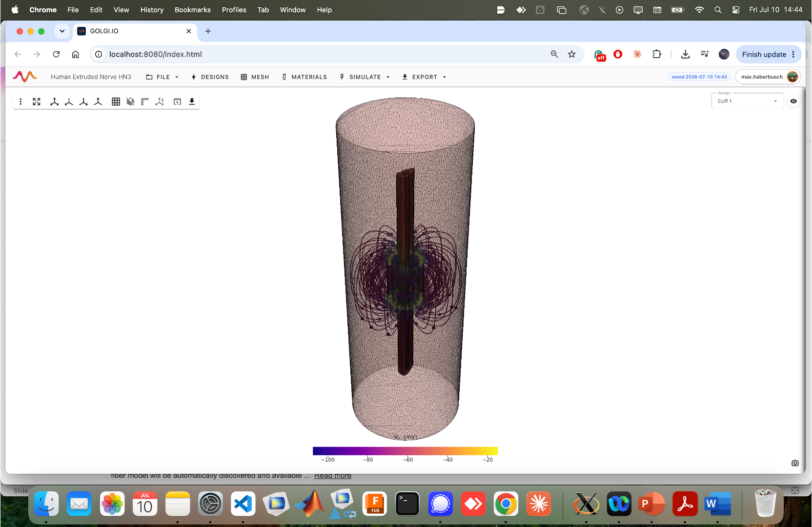
Task: Expand the EXPORT dropdown menu
Action: click(424, 77)
